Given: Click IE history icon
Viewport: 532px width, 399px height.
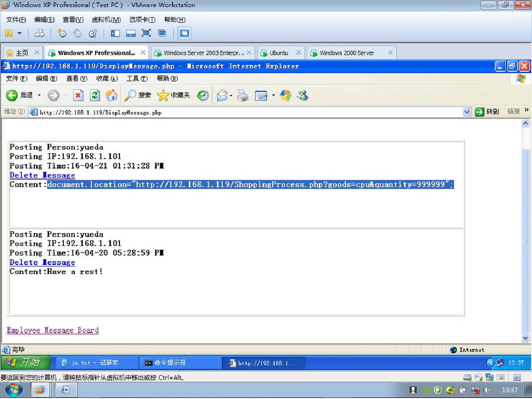Looking at the screenshot, I should click(x=203, y=96).
